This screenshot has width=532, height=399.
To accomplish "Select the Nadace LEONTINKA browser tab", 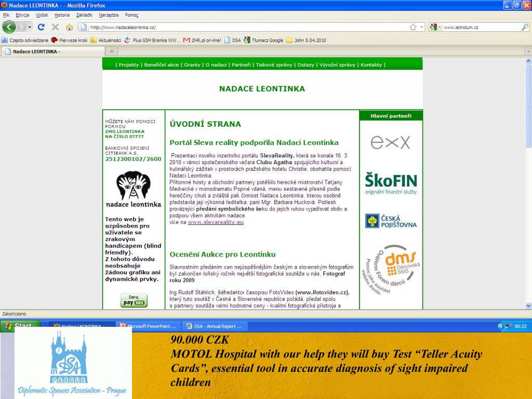I will pos(54,51).
